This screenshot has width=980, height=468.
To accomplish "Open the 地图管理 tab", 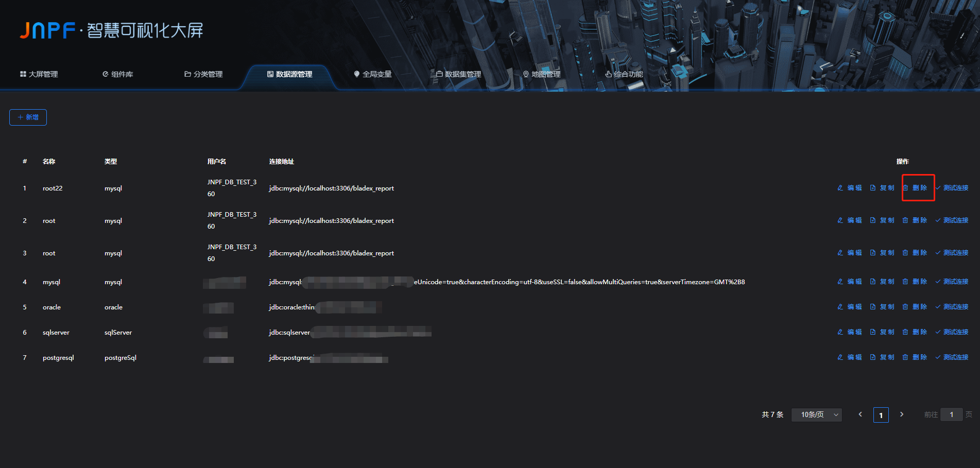I will pos(542,74).
